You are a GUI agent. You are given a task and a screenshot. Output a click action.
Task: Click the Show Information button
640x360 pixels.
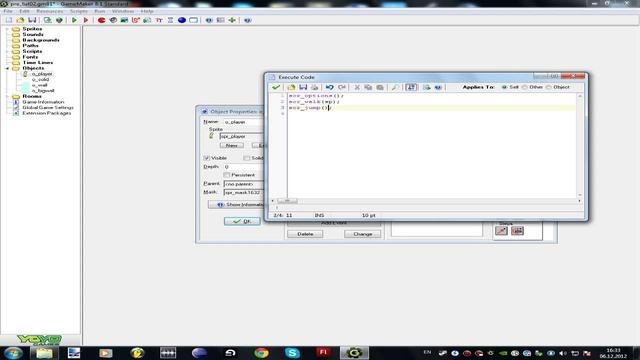[236, 204]
